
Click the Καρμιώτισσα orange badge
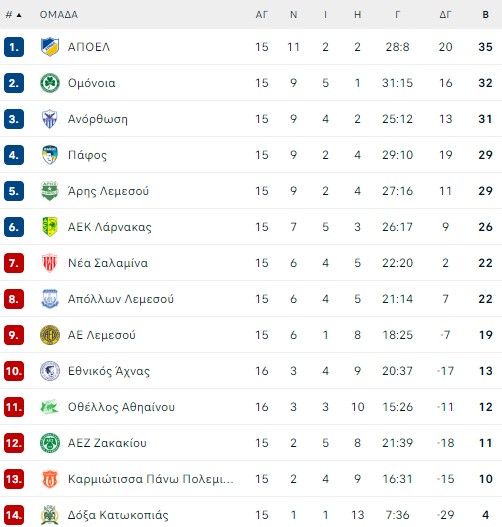point(50,479)
